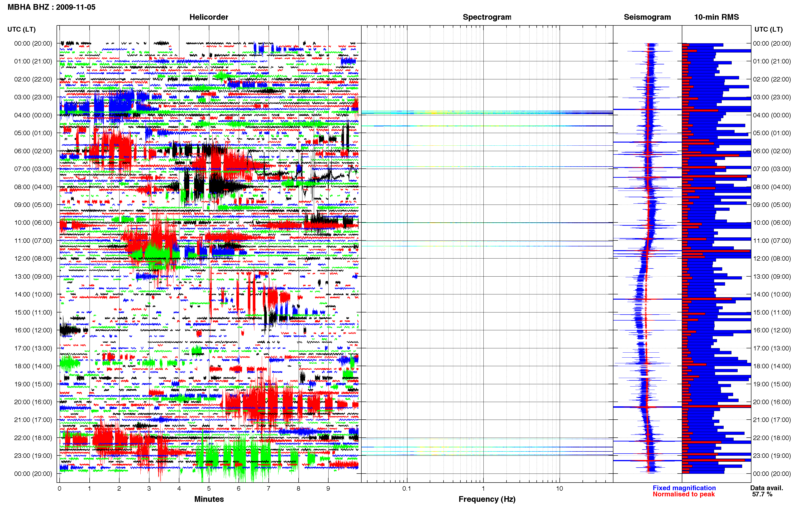Click the left '07:00 (03:00)' time label
812x508 pixels.
coord(33,169)
